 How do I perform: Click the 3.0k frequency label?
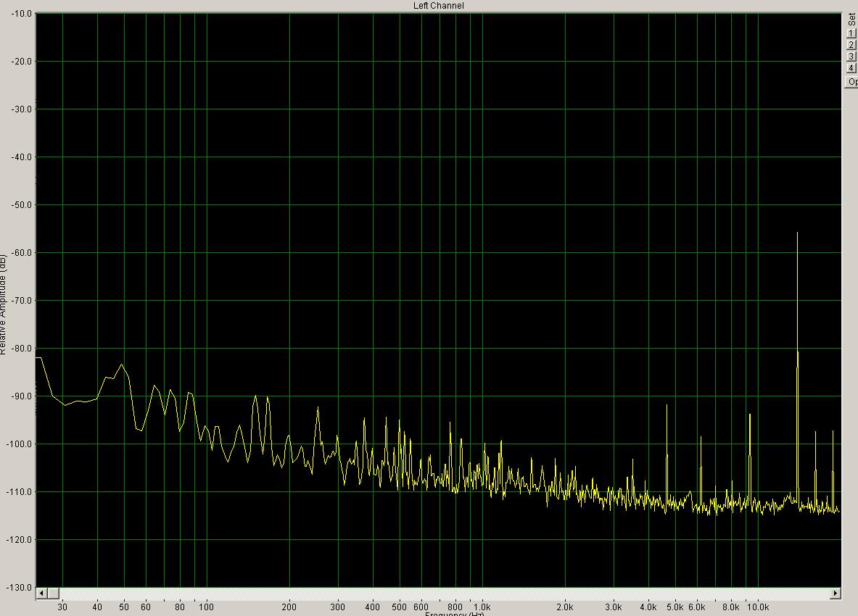pos(614,607)
